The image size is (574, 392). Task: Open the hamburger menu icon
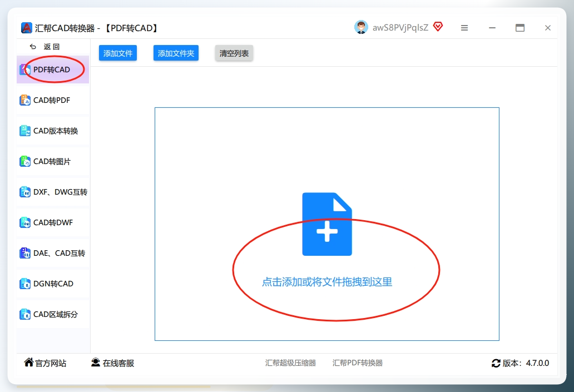pos(464,28)
